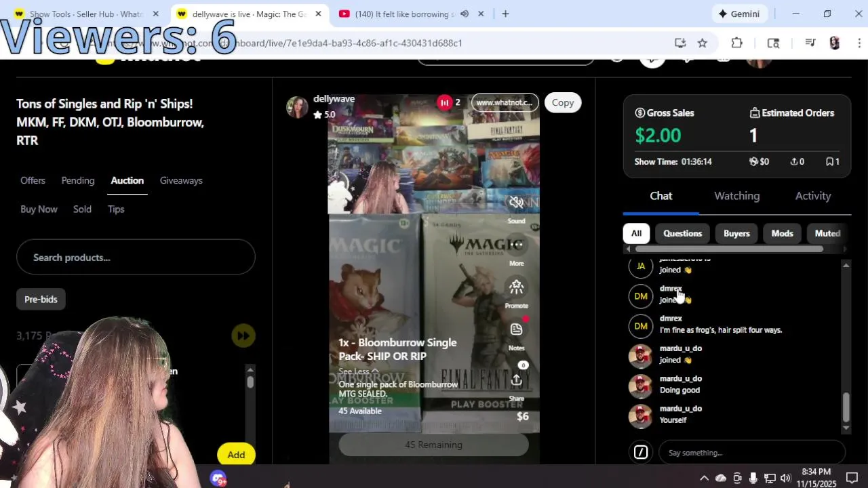868x488 pixels.
Task: Click the www.whatnot.c... link pill
Action: pyautogui.click(x=505, y=102)
